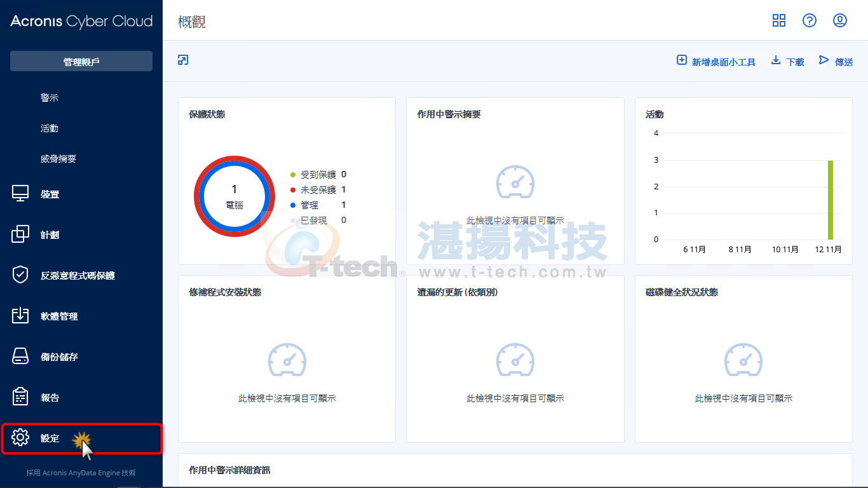Click the 下載 text link
The height and width of the screenshot is (488, 868).
click(795, 62)
